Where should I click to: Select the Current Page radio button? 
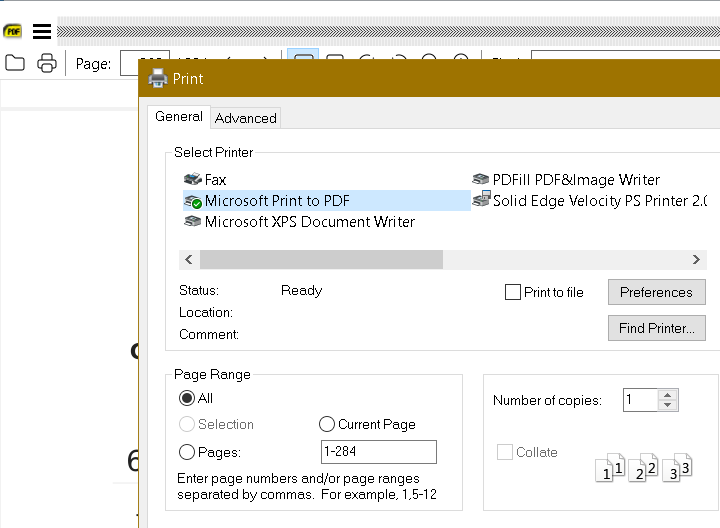[326, 424]
